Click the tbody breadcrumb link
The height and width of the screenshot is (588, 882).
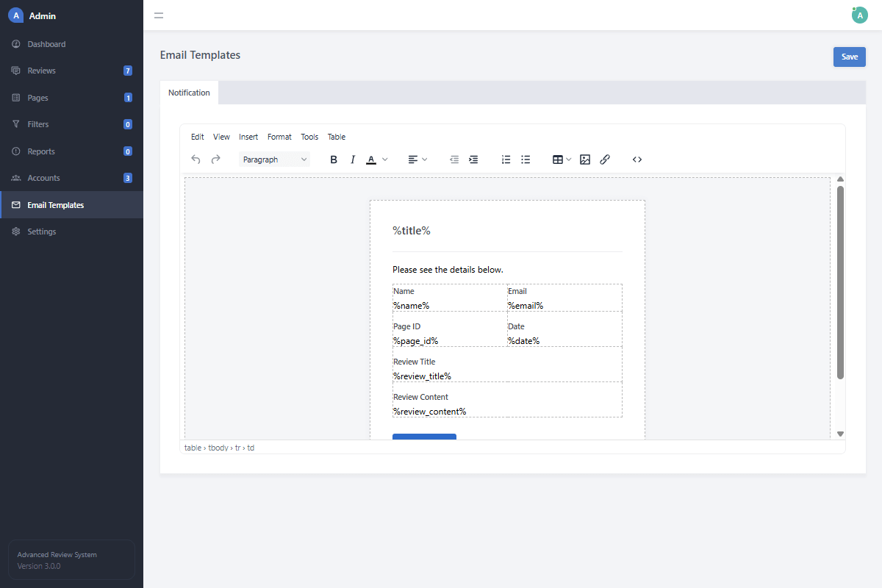pyautogui.click(x=218, y=448)
